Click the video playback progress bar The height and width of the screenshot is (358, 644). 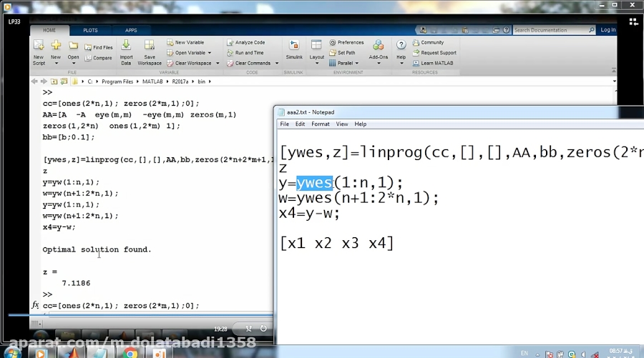[143, 314]
